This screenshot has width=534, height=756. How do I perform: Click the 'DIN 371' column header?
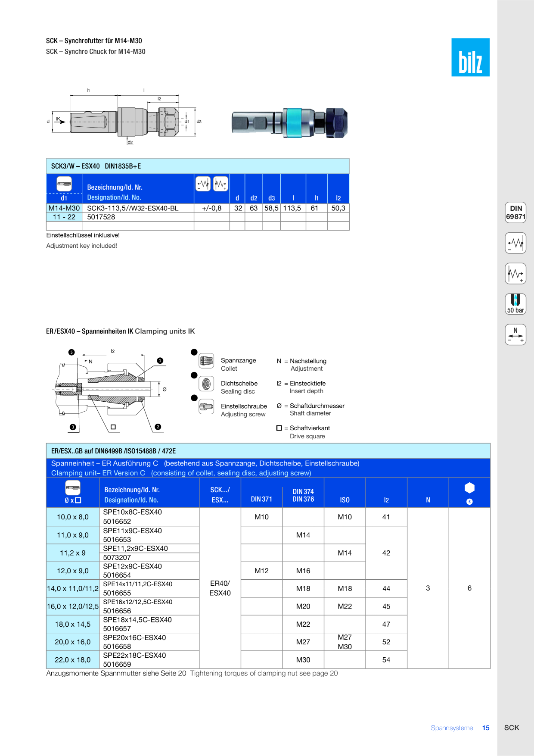point(261,499)
